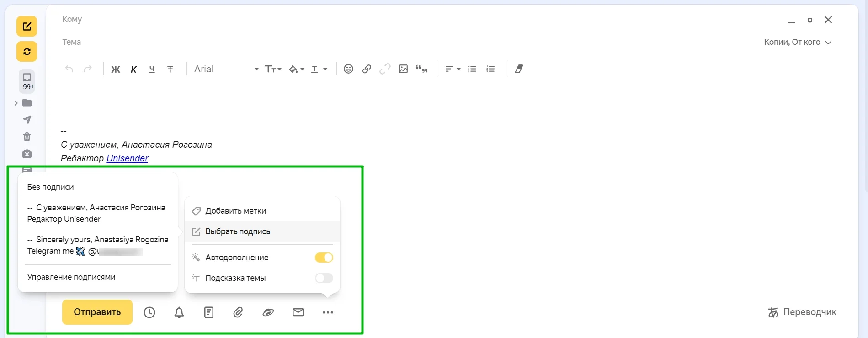Apply numbered list formatting
The width and height of the screenshot is (868, 338).
click(490, 69)
